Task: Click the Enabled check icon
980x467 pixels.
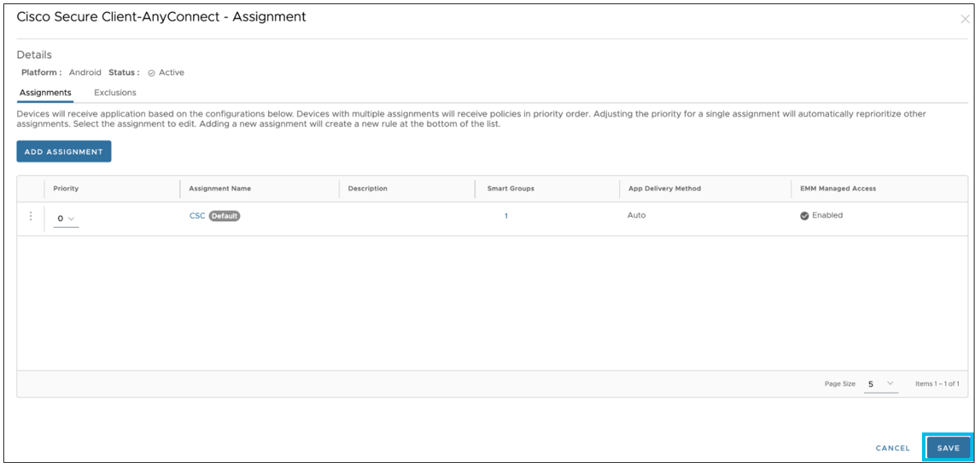Action: coord(804,216)
